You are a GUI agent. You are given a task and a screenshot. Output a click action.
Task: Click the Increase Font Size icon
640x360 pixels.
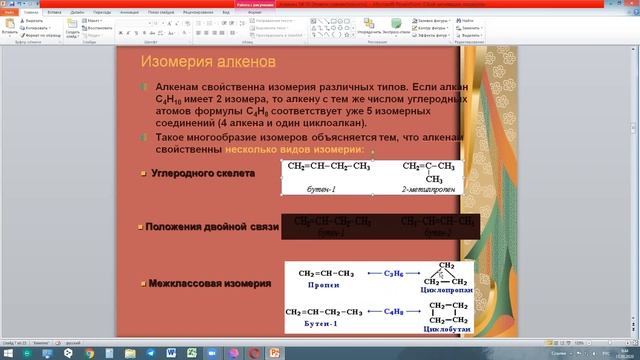pos(169,24)
